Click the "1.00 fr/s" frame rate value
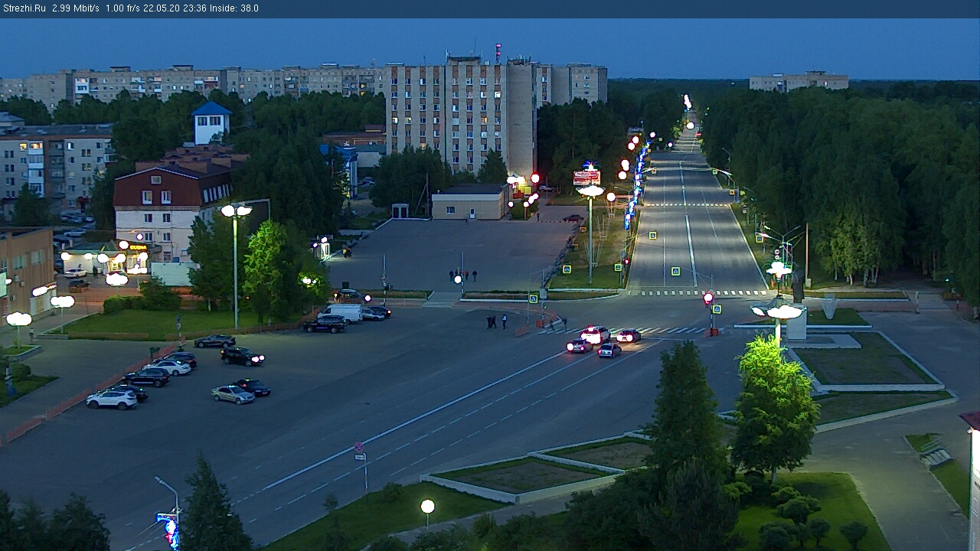 [x=123, y=8]
